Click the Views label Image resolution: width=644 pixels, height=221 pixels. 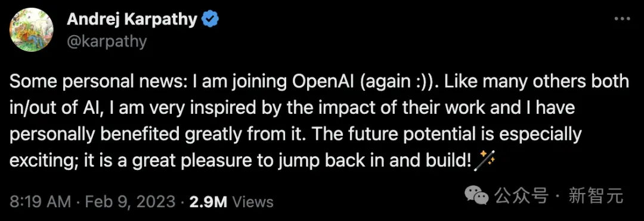[253, 202]
